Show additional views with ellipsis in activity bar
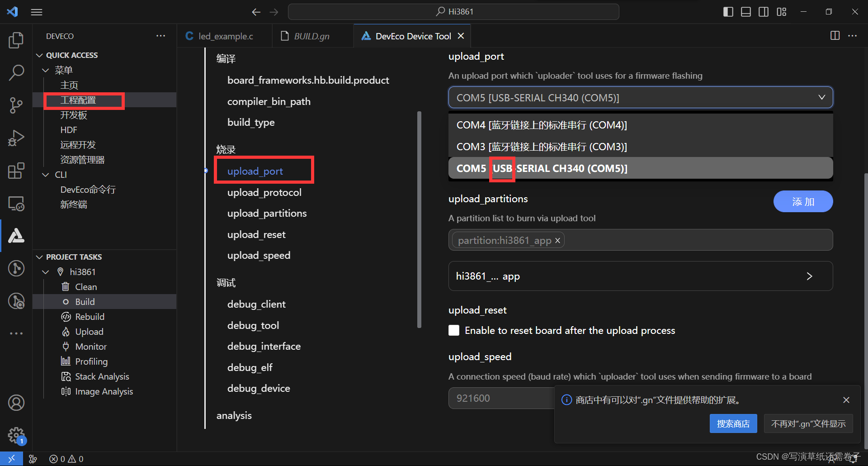 pos(16,333)
